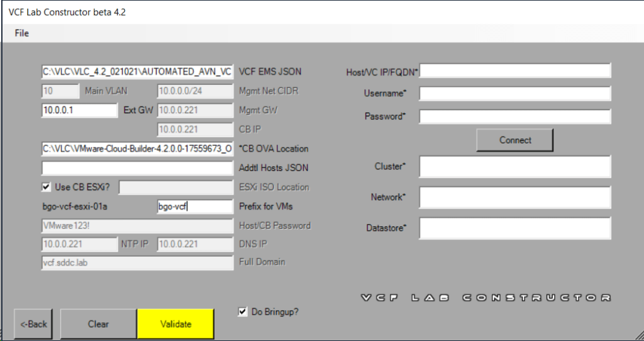Open the File menu
The width and height of the screenshot is (644, 341).
click(x=22, y=33)
